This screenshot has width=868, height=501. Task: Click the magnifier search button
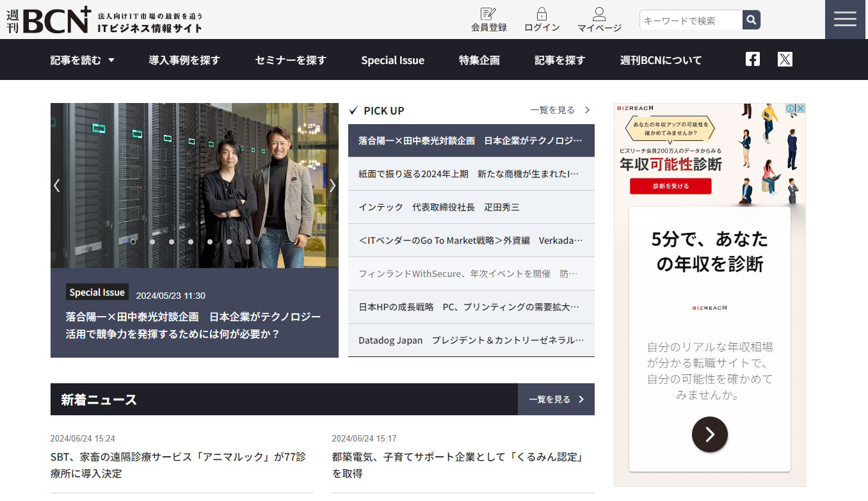pyautogui.click(x=751, y=20)
